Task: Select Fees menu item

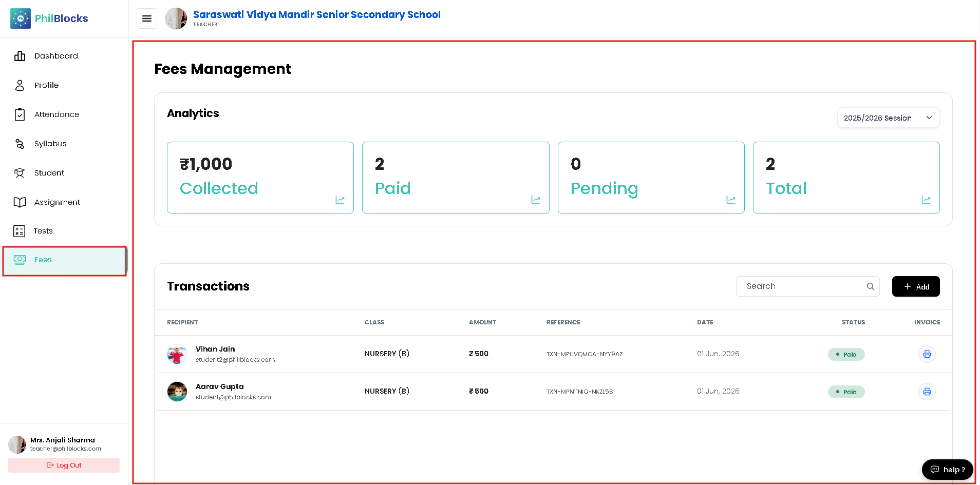Action: (x=64, y=260)
